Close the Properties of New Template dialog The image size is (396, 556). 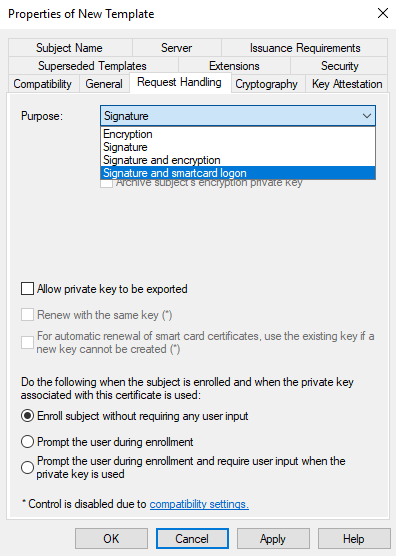click(383, 13)
